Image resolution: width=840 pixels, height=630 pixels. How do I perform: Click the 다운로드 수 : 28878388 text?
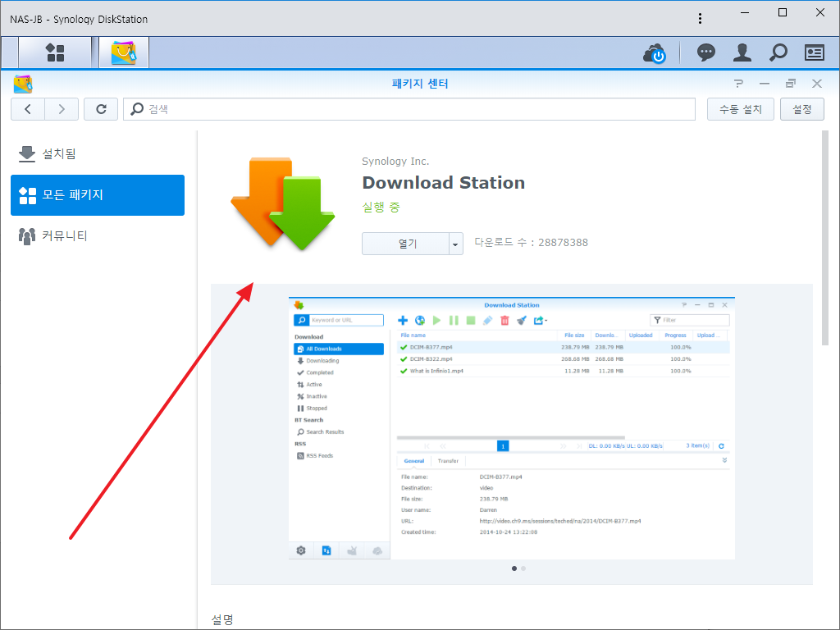(531, 243)
